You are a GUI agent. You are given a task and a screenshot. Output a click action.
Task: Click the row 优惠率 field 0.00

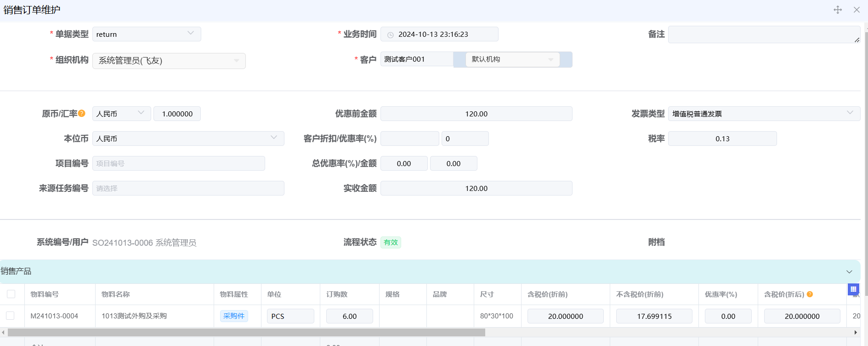click(x=728, y=316)
